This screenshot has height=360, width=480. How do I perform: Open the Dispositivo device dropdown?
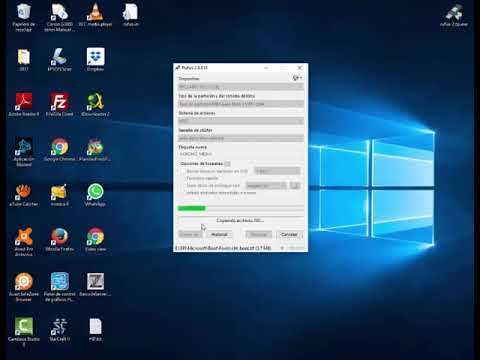[240, 87]
